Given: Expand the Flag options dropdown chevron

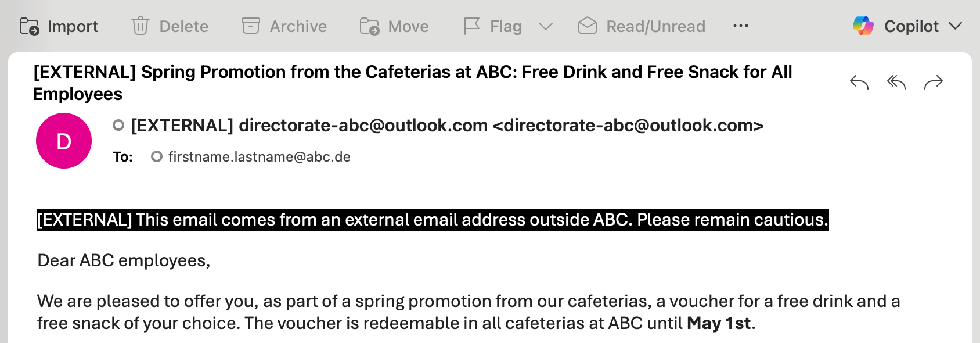Looking at the screenshot, I should (x=546, y=26).
